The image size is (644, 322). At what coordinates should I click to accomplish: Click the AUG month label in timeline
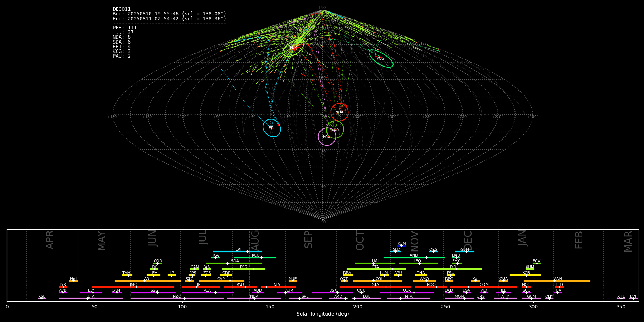tap(255, 241)
